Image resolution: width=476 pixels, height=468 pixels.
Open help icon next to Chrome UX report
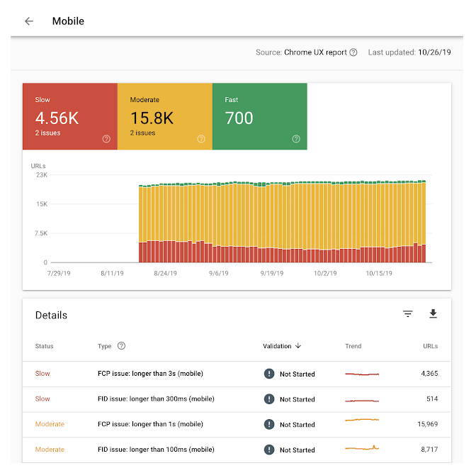click(x=353, y=52)
